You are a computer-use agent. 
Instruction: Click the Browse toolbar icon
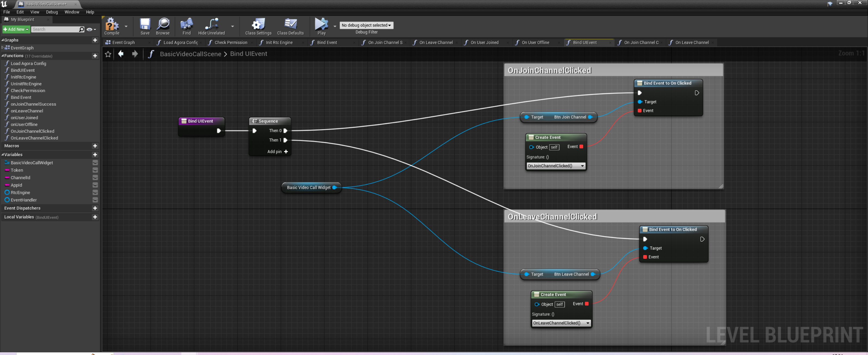coord(163,25)
